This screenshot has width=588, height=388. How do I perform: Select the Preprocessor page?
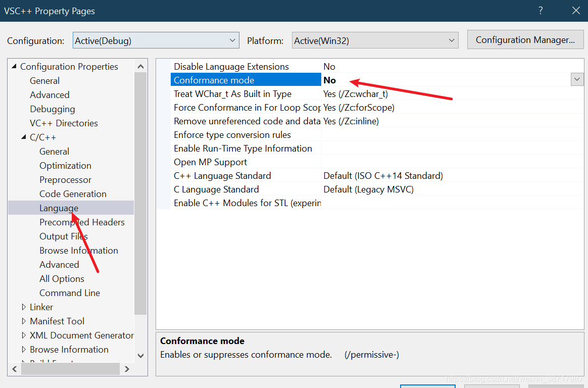65,180
